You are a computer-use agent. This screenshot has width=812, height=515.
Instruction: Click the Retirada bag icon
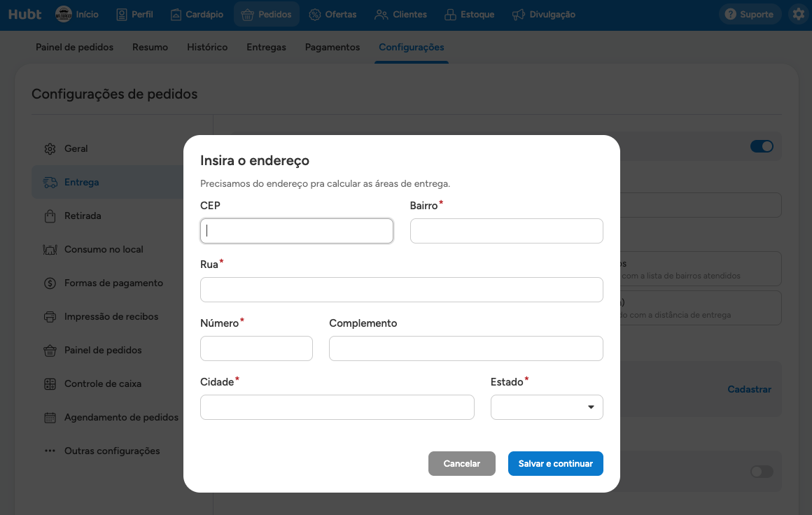[50, 216]
